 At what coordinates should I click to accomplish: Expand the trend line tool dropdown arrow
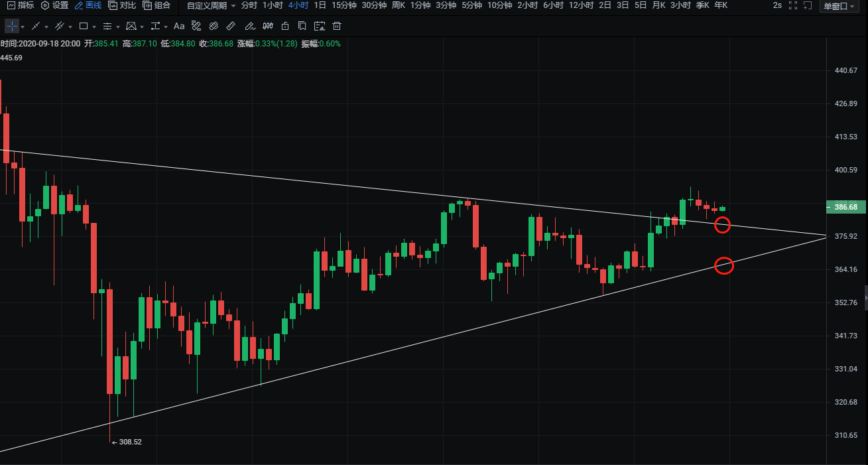click(46, 27)
